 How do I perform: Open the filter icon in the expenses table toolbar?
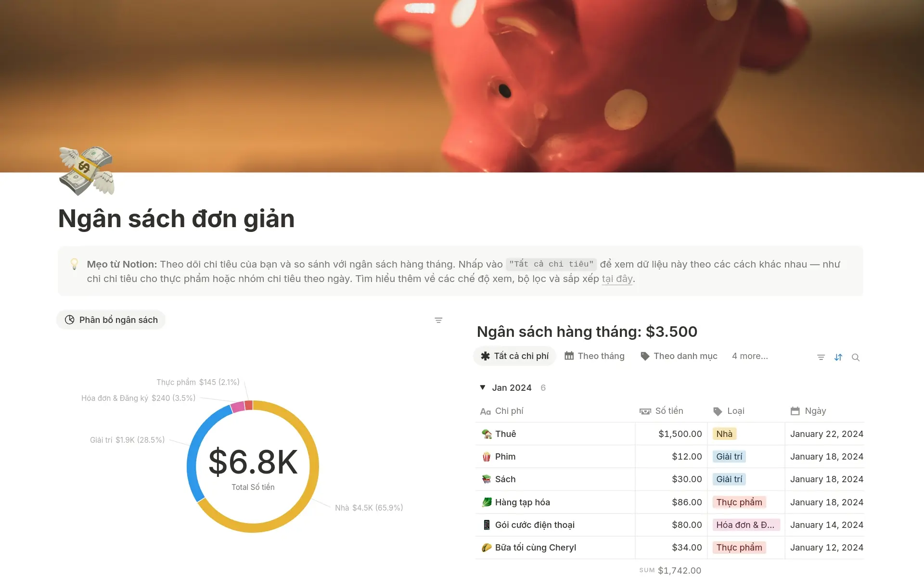821,357
